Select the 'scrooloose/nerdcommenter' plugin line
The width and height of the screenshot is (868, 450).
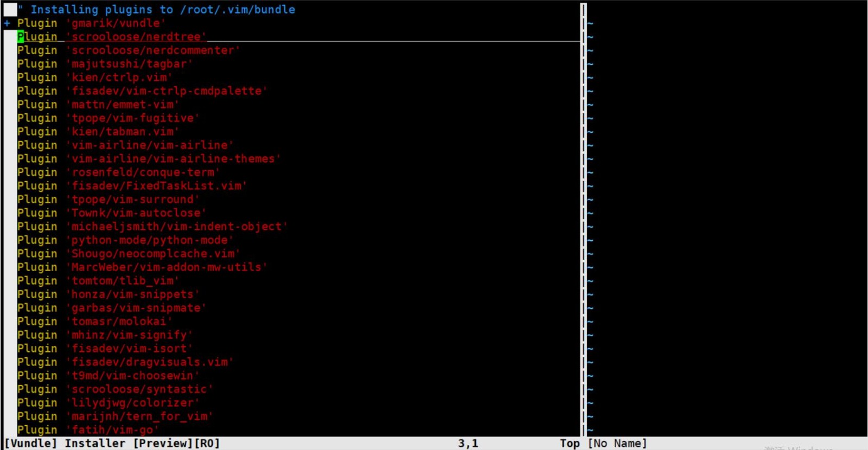[129, 50]
